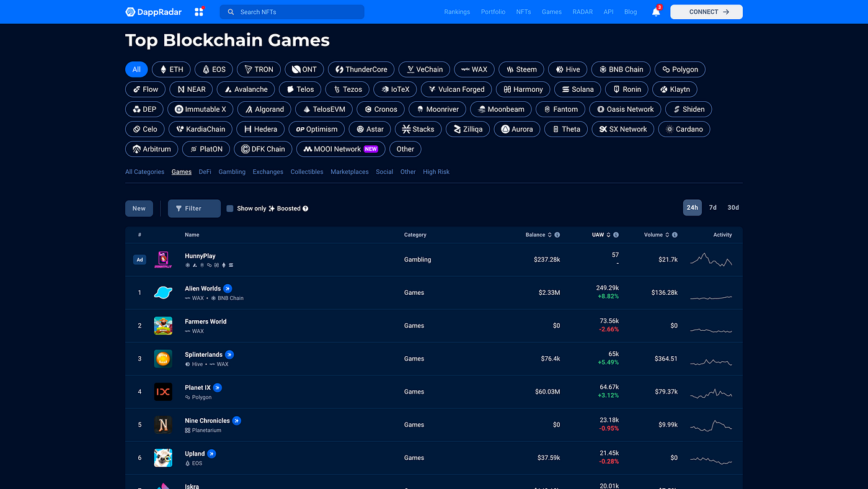Filter by WAX chain
868x489 pixels.
pyautogui.click(x=474, y=70)
